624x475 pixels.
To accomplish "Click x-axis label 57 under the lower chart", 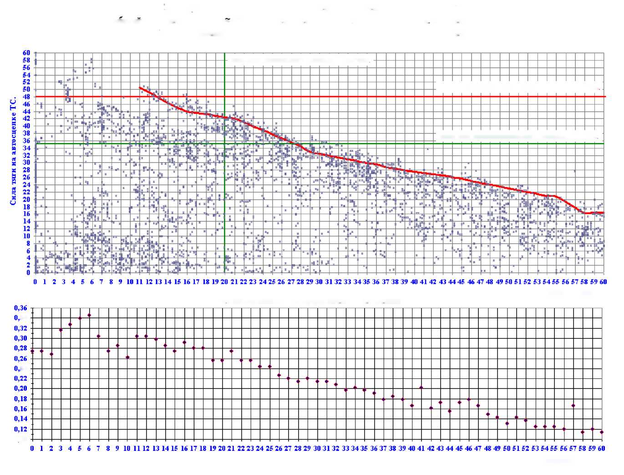I will [x=573, y=448].
